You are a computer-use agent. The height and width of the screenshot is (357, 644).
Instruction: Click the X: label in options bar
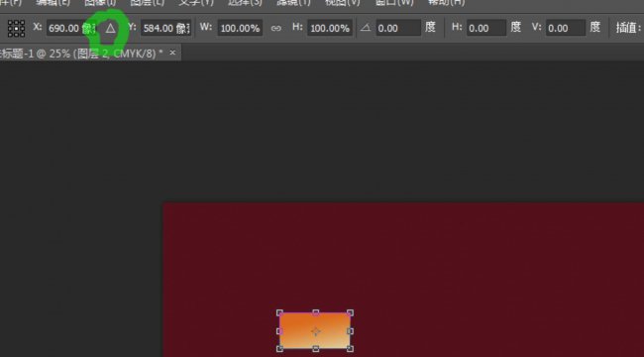(38, 27)
